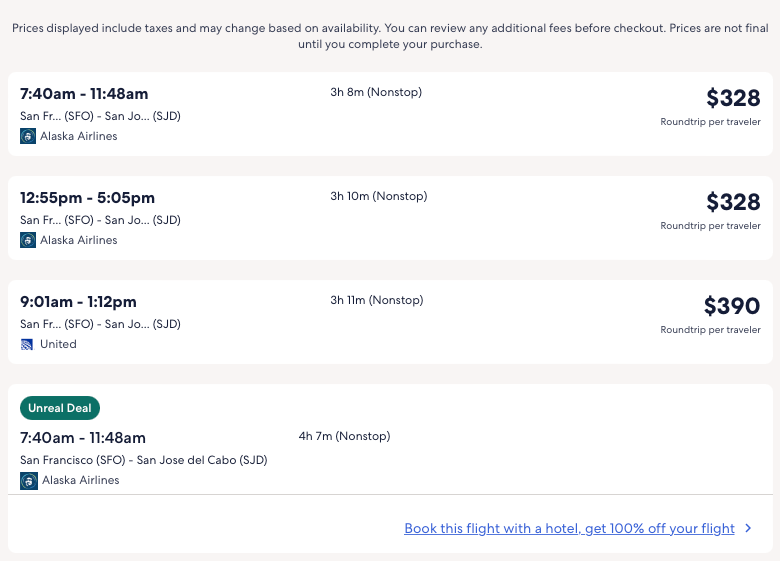Screen dimensions: 780x561
Task: Click 4h 7m (Nonstop) duration text
Action: [x=344, y=436]
